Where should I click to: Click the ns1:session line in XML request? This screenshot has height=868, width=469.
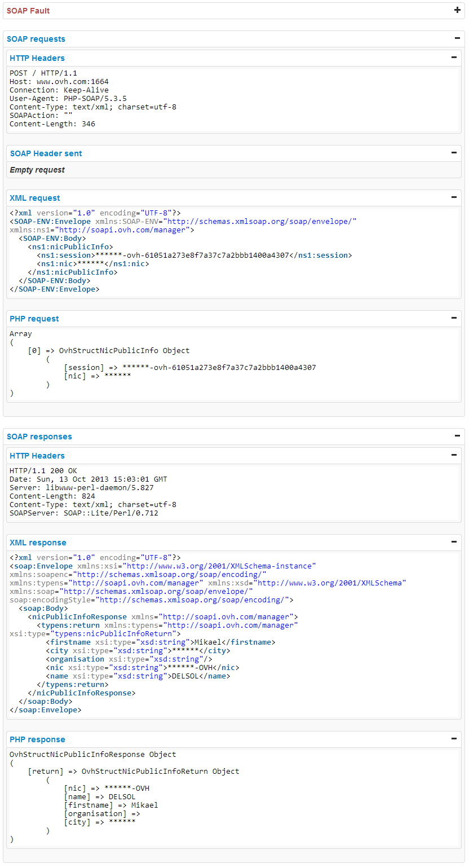pyautogui.click(x=194, y=255)
